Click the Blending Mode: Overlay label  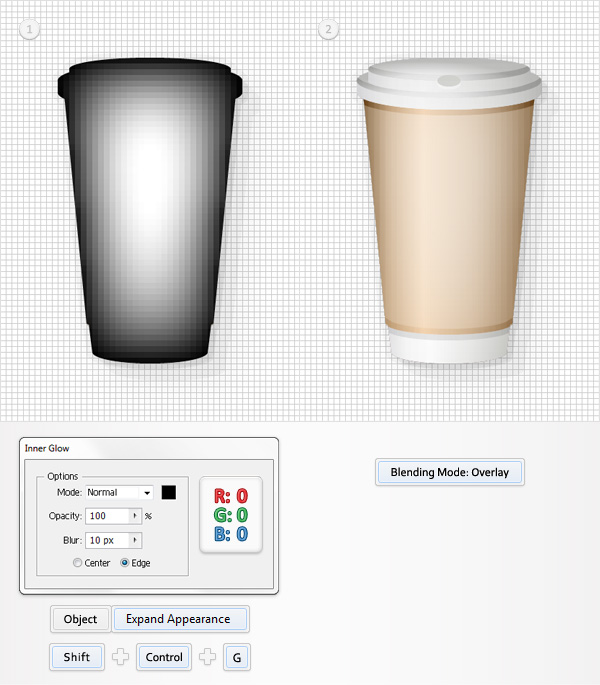tap(450, 472)
